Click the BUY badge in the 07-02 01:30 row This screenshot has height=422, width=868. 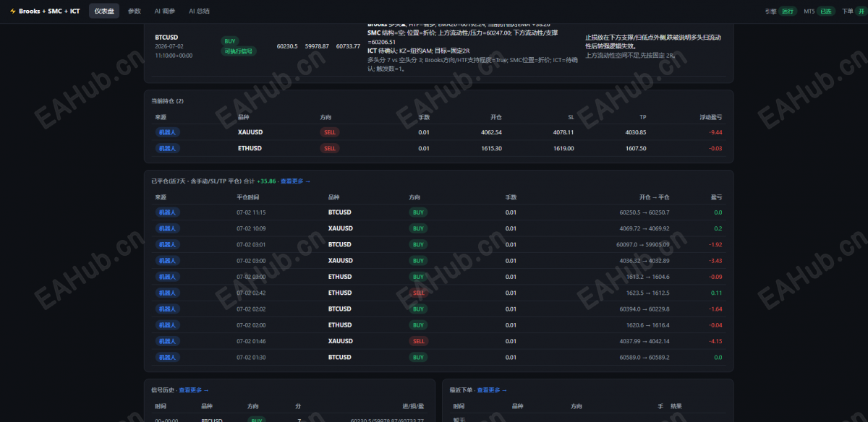coord(418,357)
